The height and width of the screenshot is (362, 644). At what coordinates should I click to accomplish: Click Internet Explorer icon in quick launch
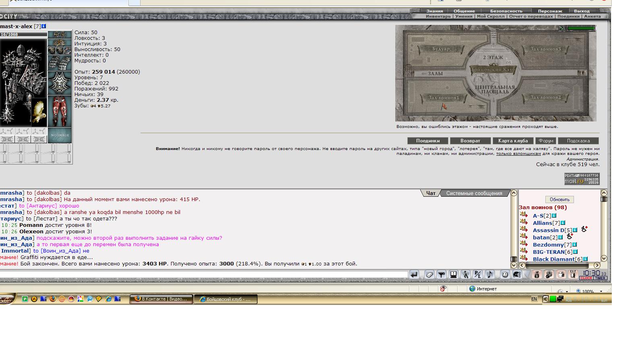coord(108,299)
